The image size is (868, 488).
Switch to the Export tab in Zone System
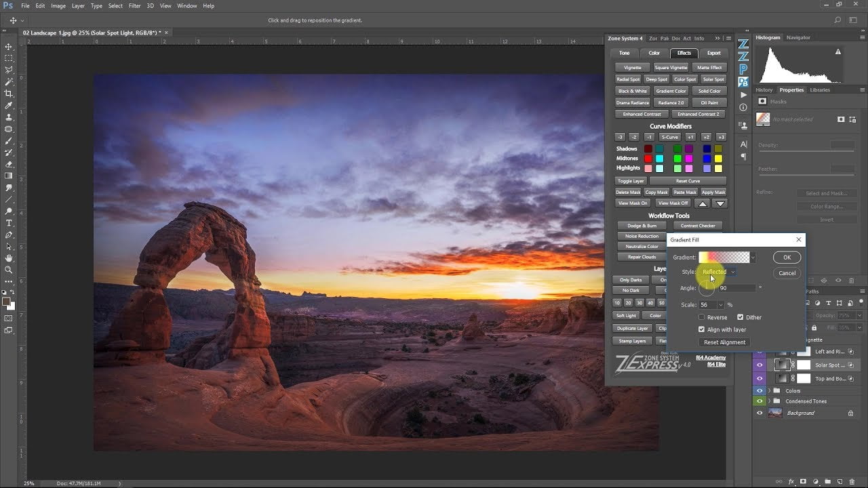coord(713,53)
